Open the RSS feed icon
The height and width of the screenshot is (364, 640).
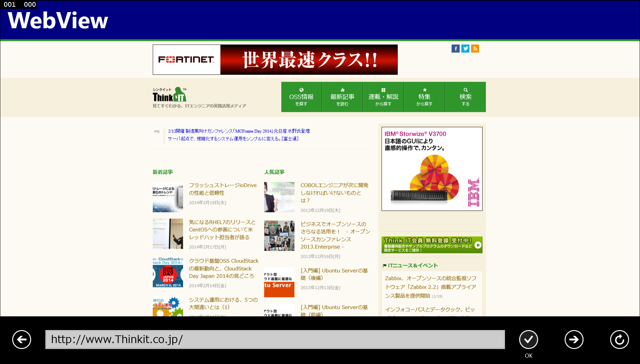click(x=475, y=49)
